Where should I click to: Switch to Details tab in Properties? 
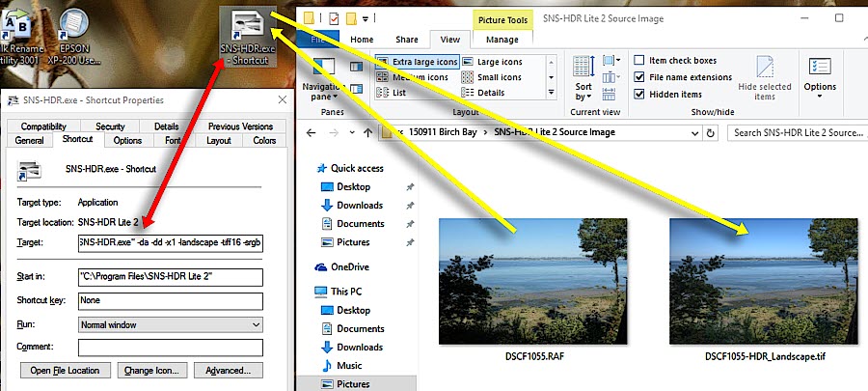coord(167,126)
